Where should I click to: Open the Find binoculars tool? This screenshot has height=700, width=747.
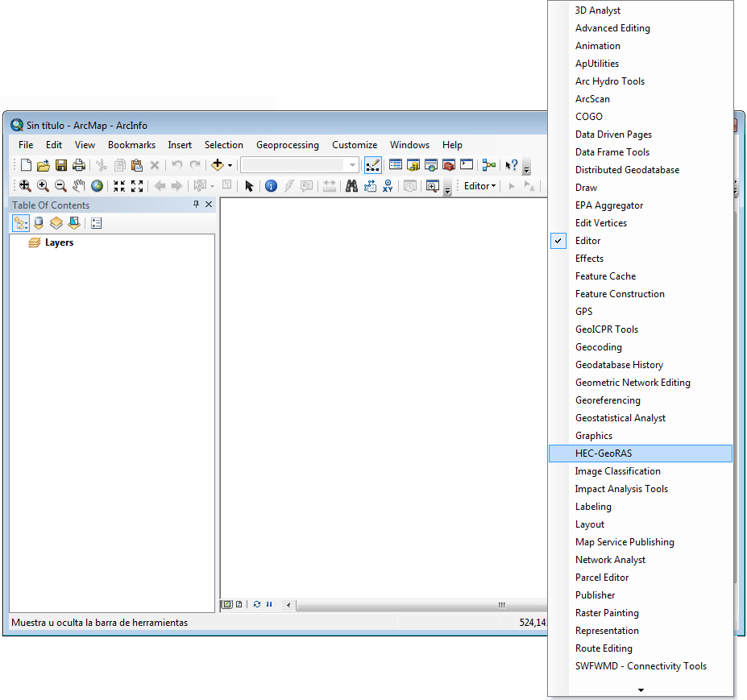coord(351,186)
